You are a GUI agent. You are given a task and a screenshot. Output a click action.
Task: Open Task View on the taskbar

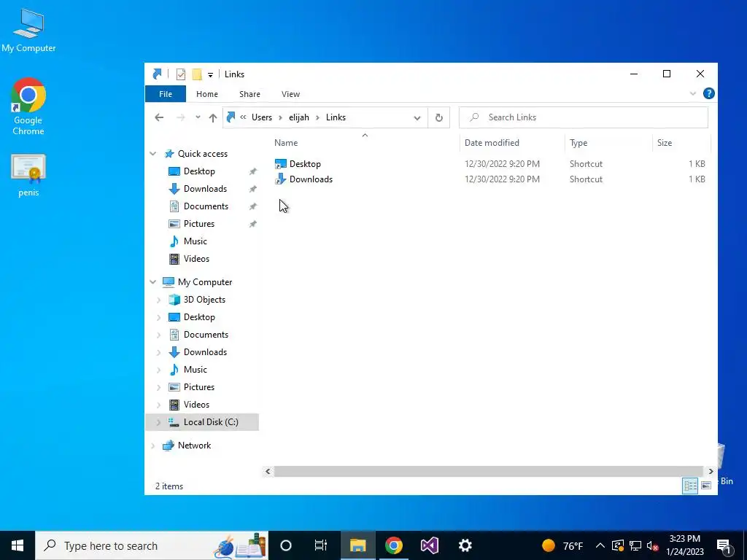pos(321,545)
